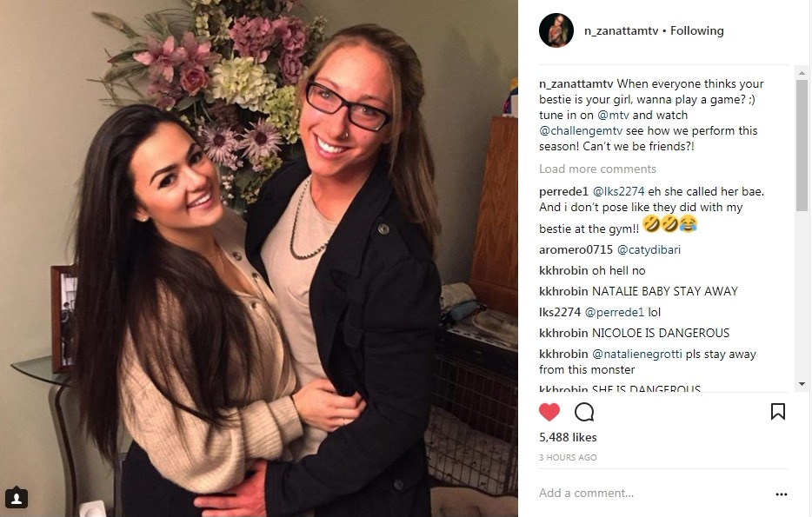Focus the Add a comment field

click(653, 494)
